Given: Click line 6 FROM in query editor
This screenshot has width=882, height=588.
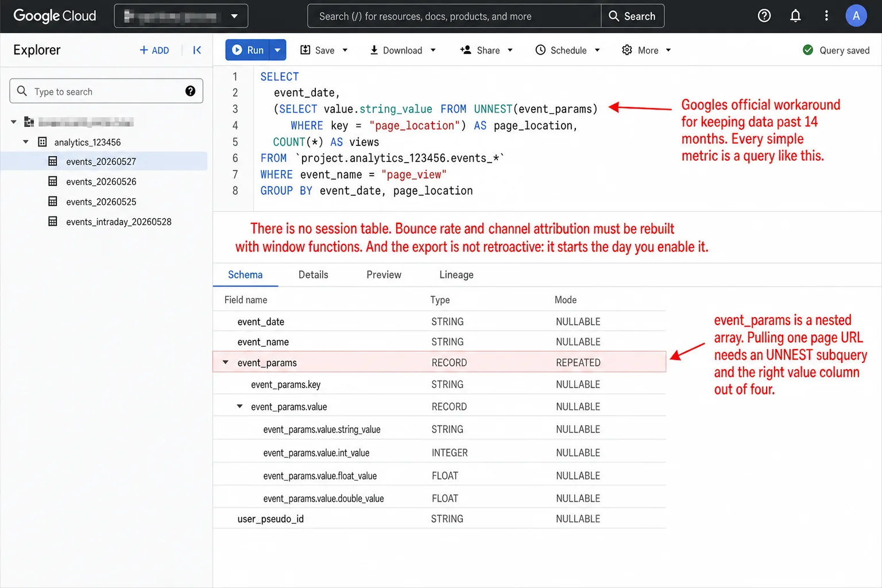Looking at the screenshot, I should (x=273, y=158).
